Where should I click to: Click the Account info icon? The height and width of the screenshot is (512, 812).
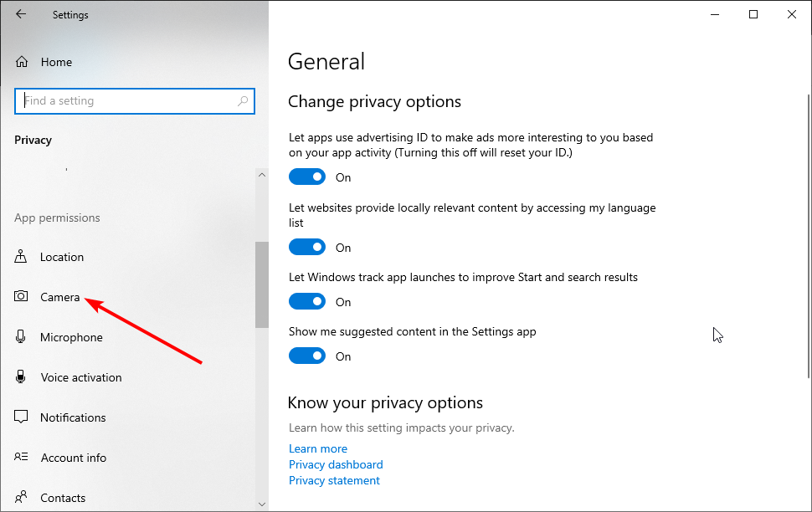coord(22,458)
